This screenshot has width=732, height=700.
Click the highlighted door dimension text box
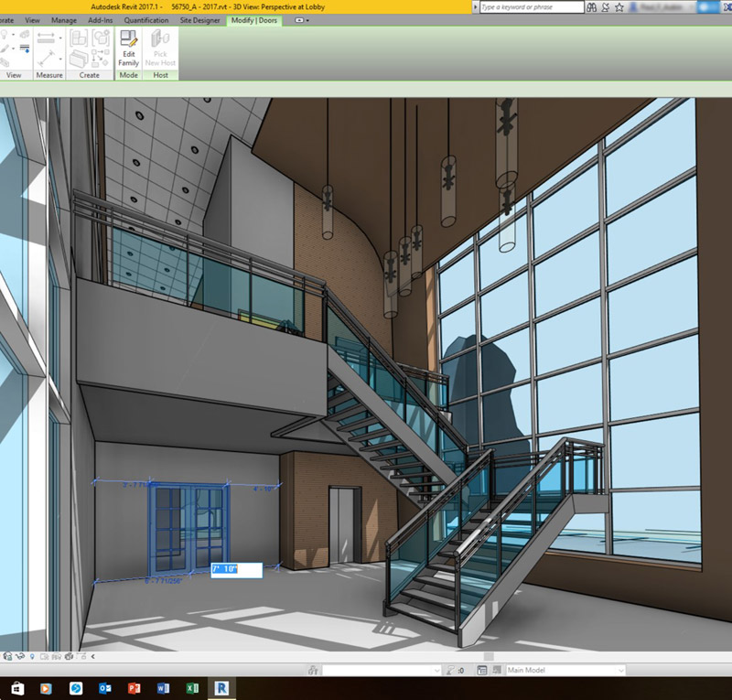point(236,570)
